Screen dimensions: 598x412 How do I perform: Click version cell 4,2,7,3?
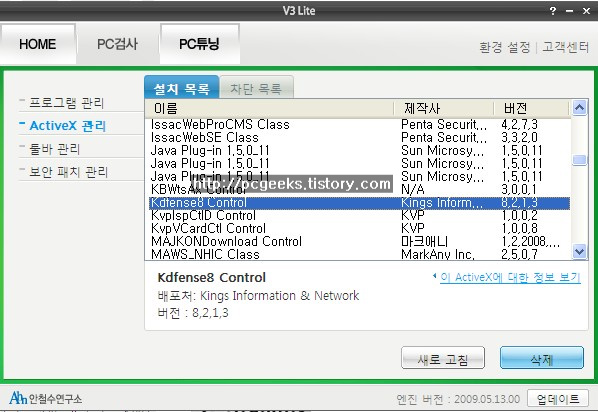click(519, 124)
